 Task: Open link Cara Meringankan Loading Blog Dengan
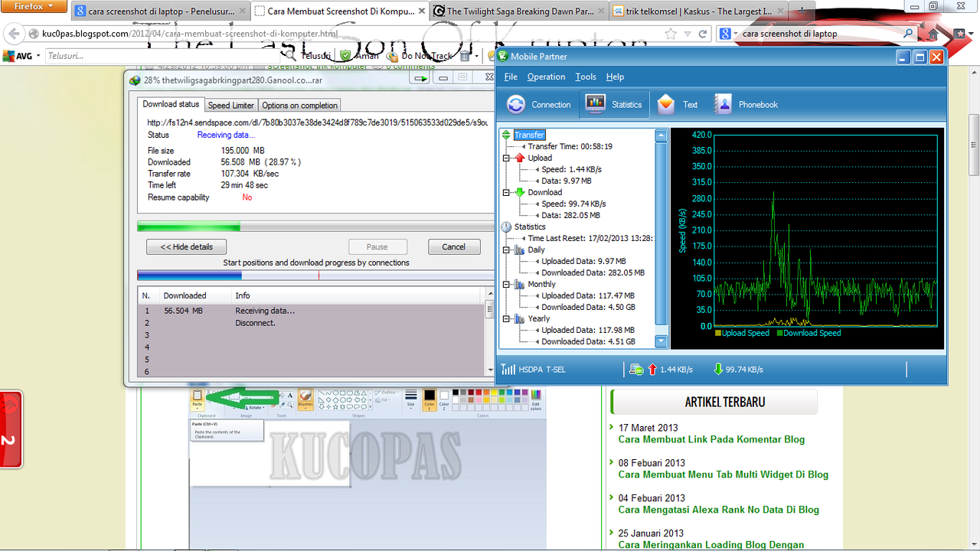tap(710, 545)
